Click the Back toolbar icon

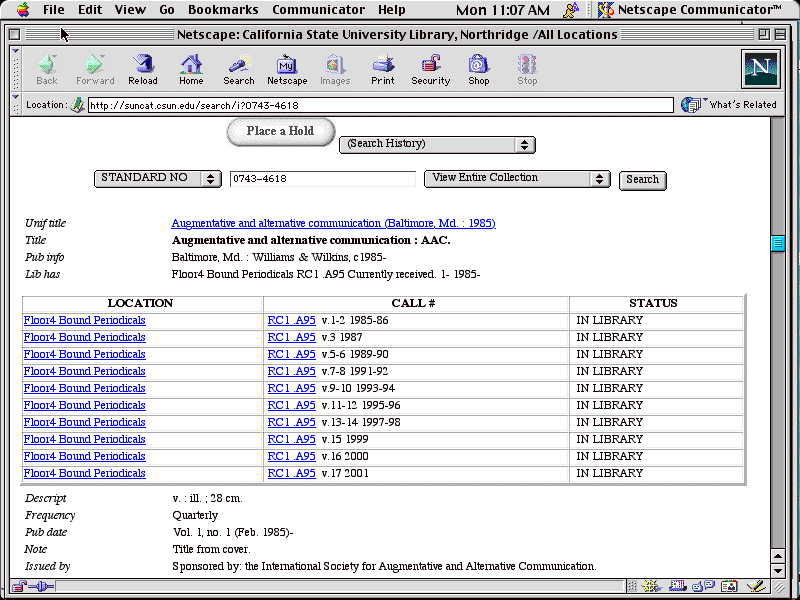click(46, 69)
